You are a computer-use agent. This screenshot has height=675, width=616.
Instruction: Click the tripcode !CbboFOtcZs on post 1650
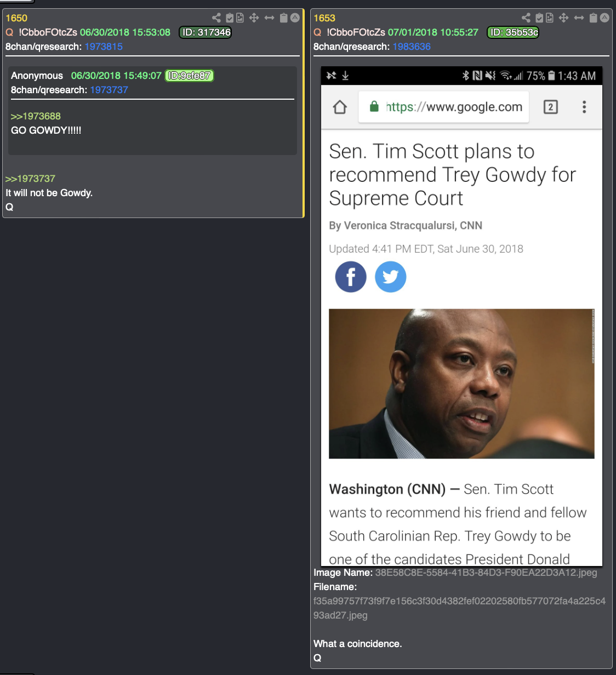48,32
